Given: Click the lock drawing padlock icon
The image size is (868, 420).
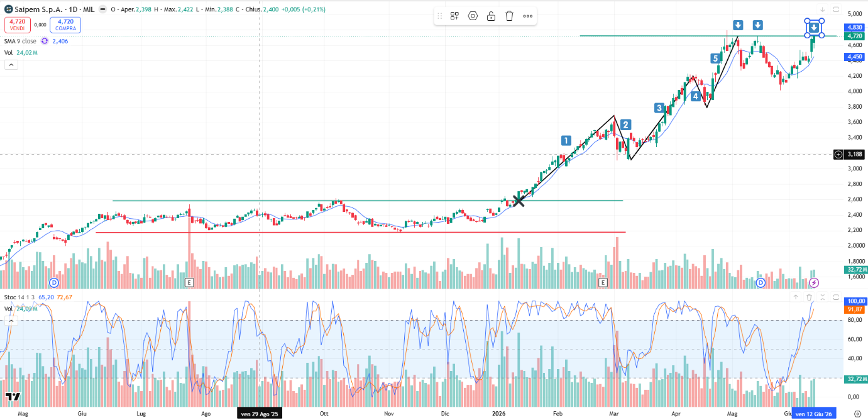Looking at the screenshot, I should (491, 16).
